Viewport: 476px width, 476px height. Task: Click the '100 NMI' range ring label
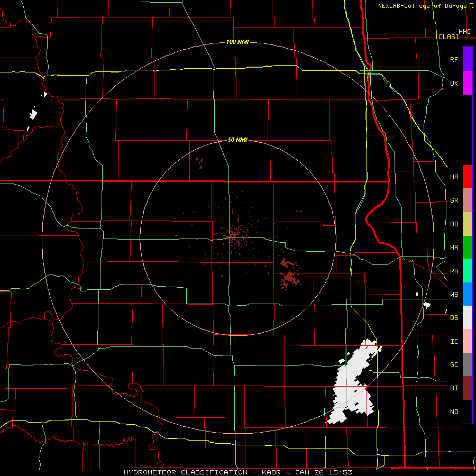(237, 42)
